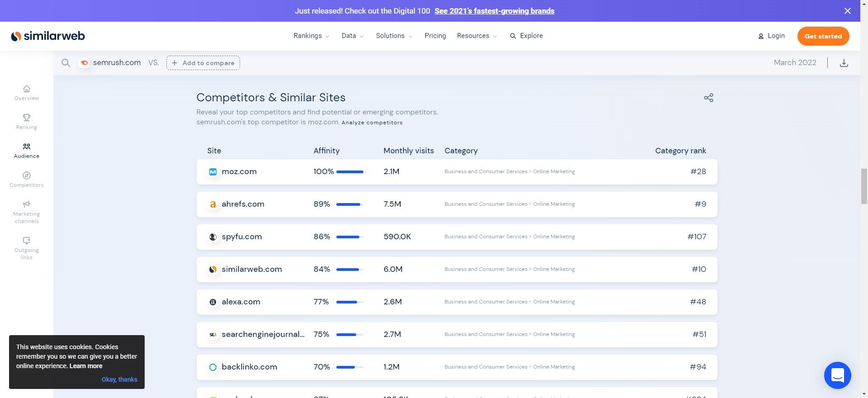The width and height of the screenshot is (868, 398).
Task: Open Marketing channels in the sidebar
Action: click(27, 212)
